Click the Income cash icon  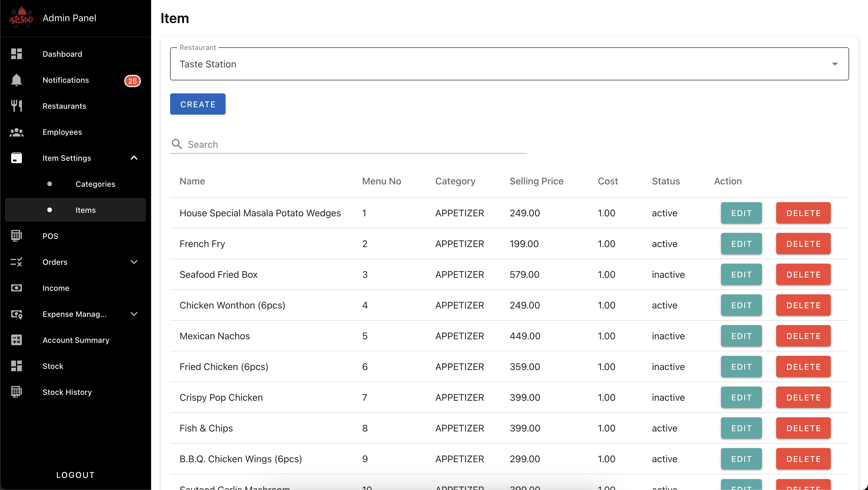pos(16,288)
